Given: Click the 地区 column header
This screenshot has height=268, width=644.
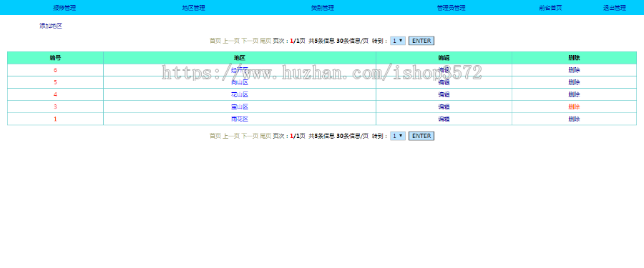Looking at the screenshot, I should (240, 58).
